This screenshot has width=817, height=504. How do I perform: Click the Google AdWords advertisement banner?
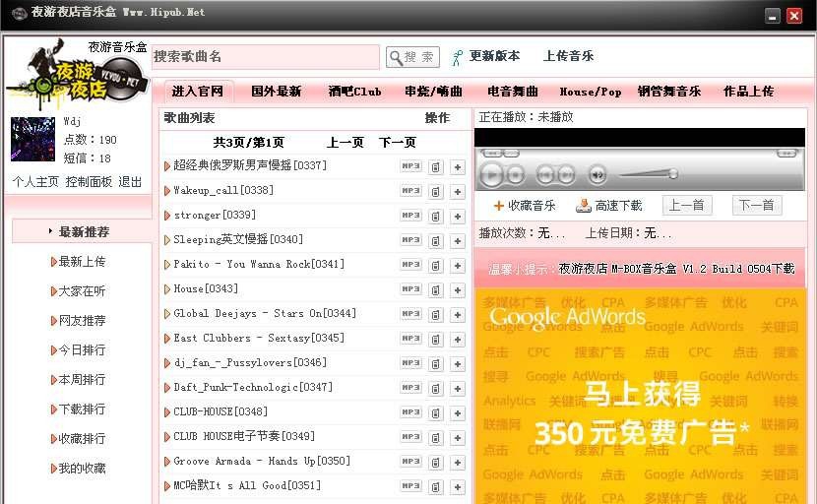[x=641, y=396]
